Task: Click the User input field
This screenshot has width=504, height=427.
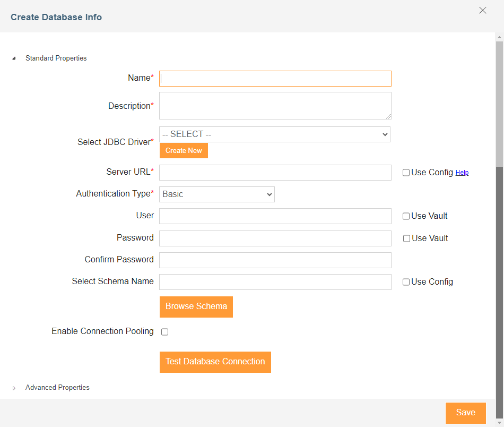Action: pos(275,216)
